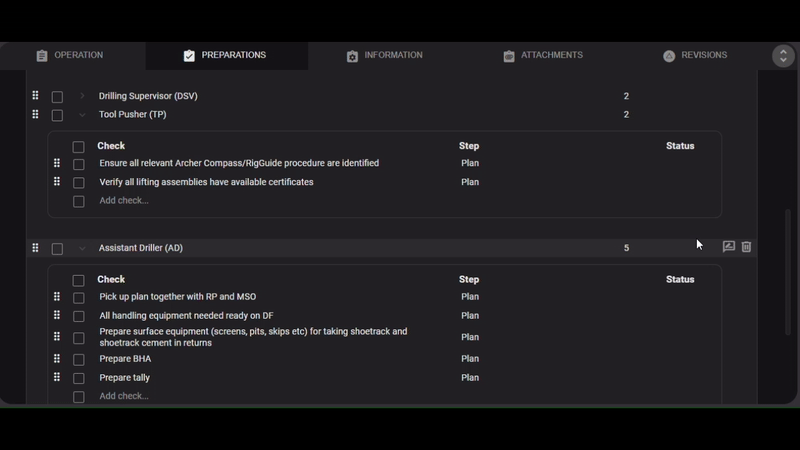
Task: Expand the Drilling Supervisor (DSV) section
Action: tap(82, 97)
